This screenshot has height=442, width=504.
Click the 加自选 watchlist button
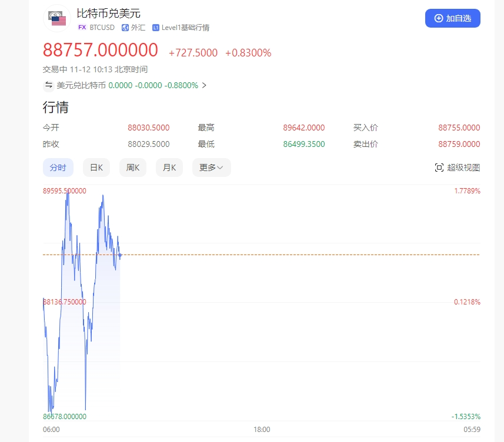pos(453,18)
